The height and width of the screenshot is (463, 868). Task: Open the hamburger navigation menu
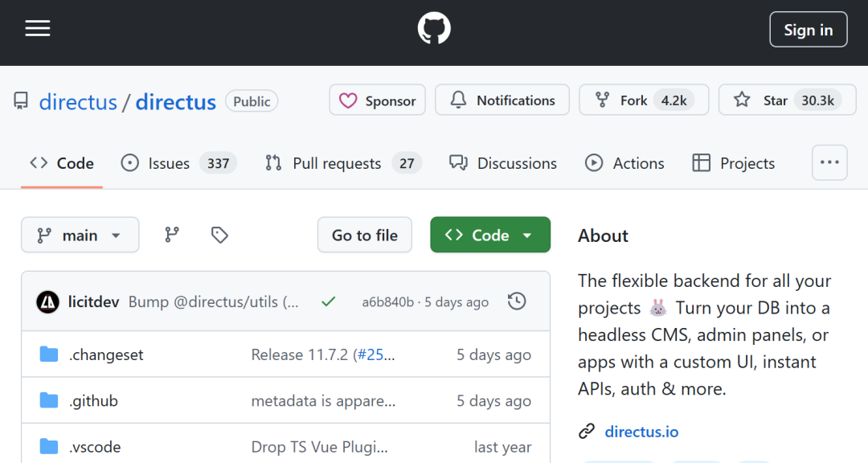38,29
